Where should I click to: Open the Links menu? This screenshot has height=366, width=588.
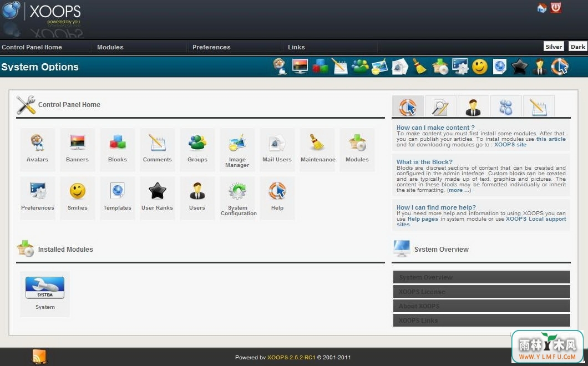[296, 47]
